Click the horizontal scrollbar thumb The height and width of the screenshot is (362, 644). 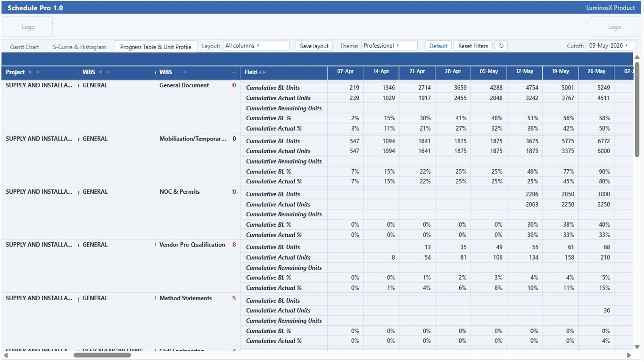102,355
